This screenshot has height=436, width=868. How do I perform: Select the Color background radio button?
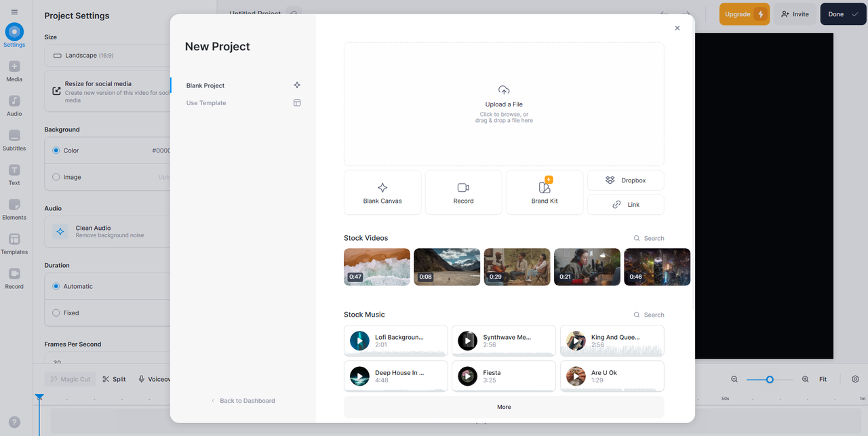[x=56, y=151]
